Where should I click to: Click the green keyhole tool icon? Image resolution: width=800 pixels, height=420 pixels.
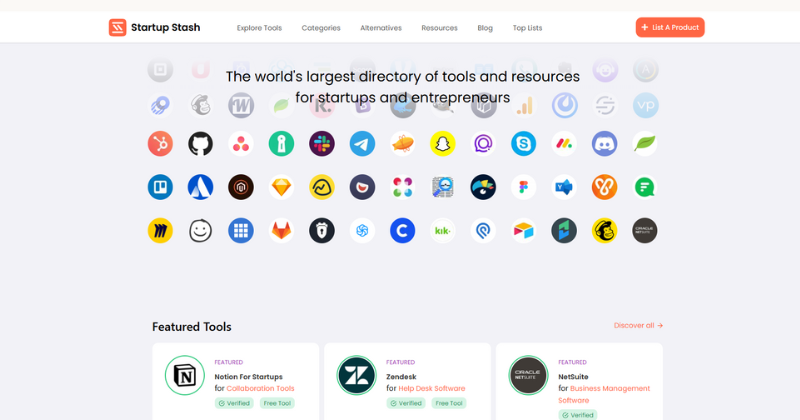[281, 144]
